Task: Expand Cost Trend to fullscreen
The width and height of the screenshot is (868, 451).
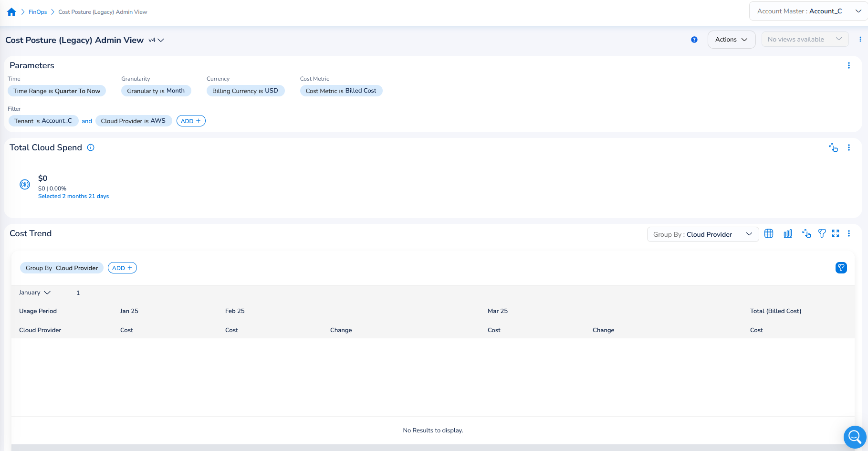Action: tap(836, 233)
